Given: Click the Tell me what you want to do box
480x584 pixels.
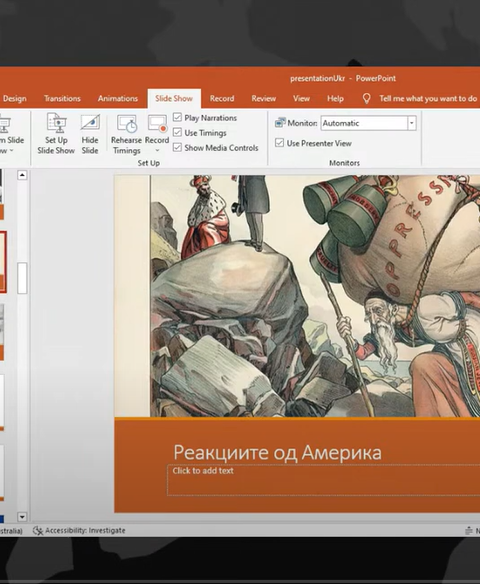Looking at the screenshot, I should (x=428, y=98).
